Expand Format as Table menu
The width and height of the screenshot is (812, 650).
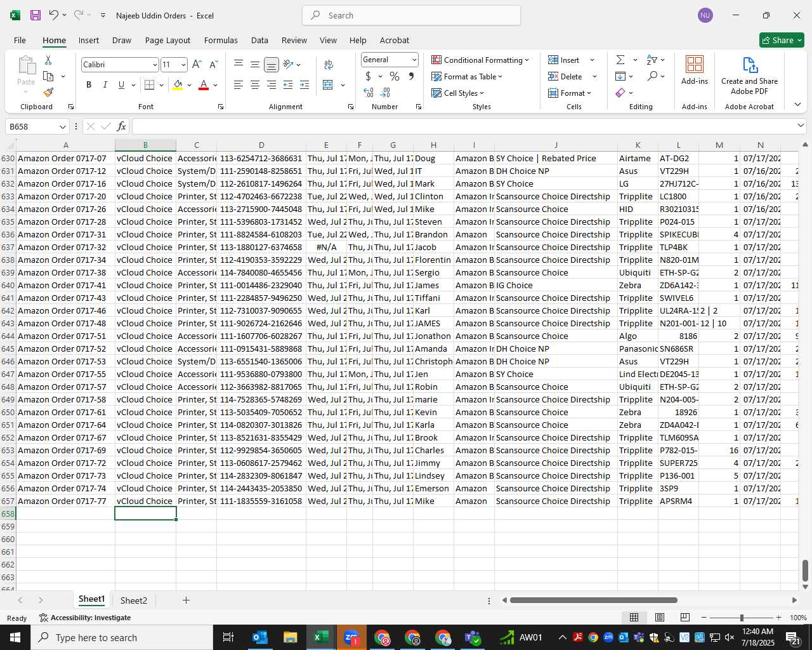click(467, 76)
